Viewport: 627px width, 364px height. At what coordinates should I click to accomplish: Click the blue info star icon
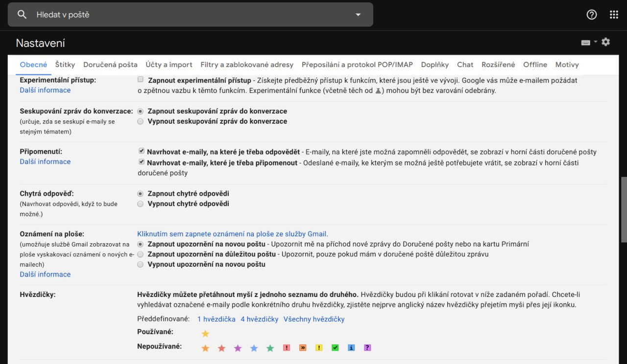[x=351, y=348]
